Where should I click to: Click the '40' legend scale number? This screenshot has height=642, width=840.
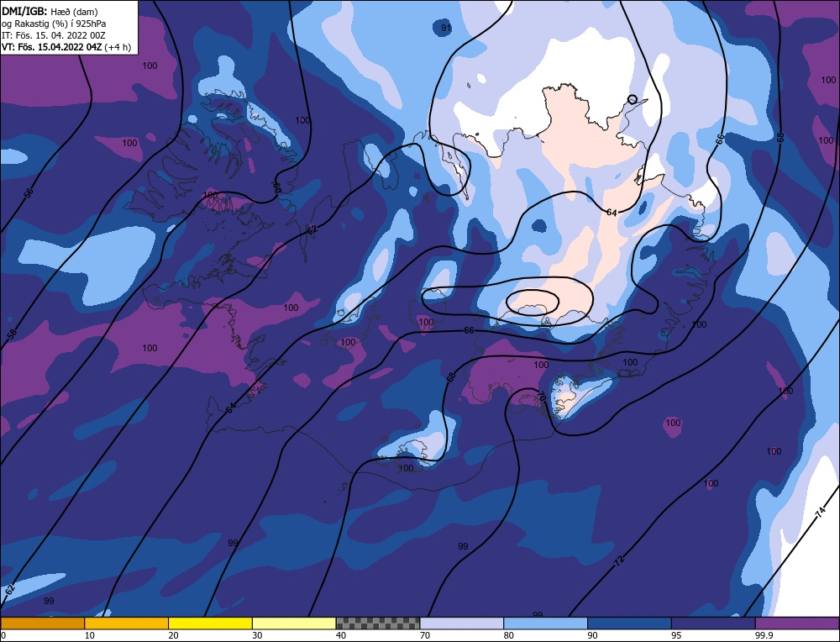341,635
